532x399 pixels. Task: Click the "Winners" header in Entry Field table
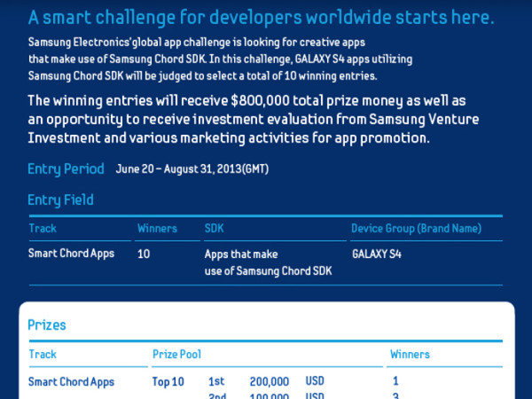tap(157, 229)
